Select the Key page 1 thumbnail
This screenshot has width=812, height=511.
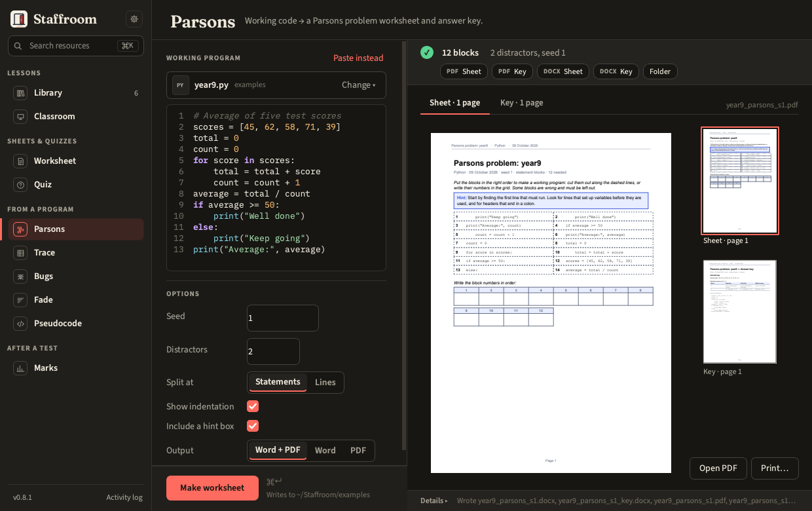(740, 312)
